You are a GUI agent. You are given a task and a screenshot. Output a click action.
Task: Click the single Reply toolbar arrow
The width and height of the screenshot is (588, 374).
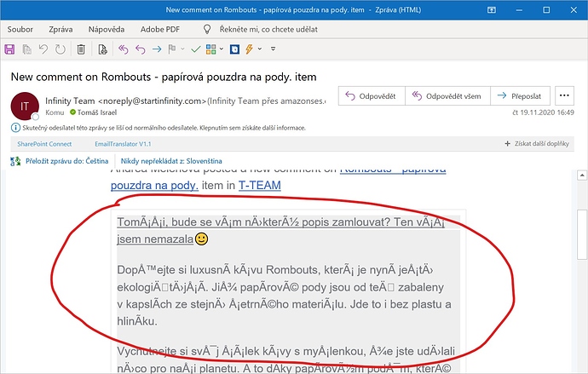(x=141, y=49)
